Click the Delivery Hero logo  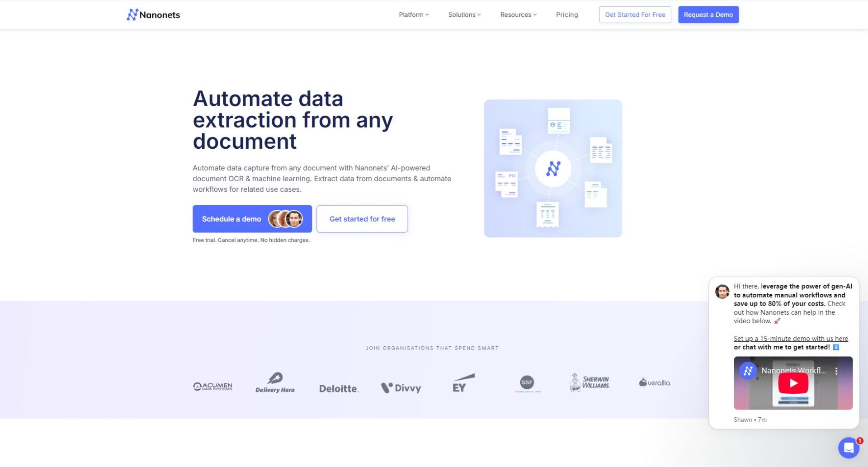(x=275, y=383)
